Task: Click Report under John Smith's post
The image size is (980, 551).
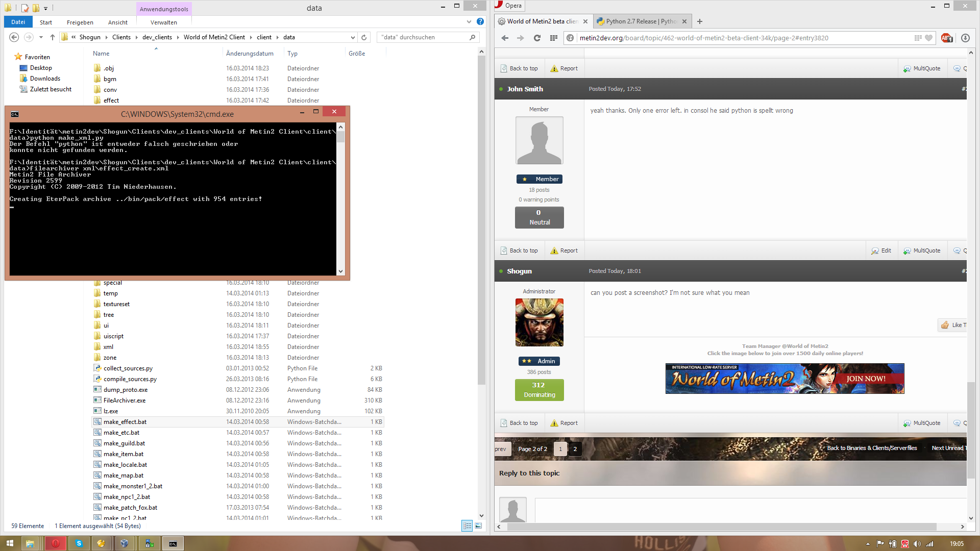Action: 564,251
